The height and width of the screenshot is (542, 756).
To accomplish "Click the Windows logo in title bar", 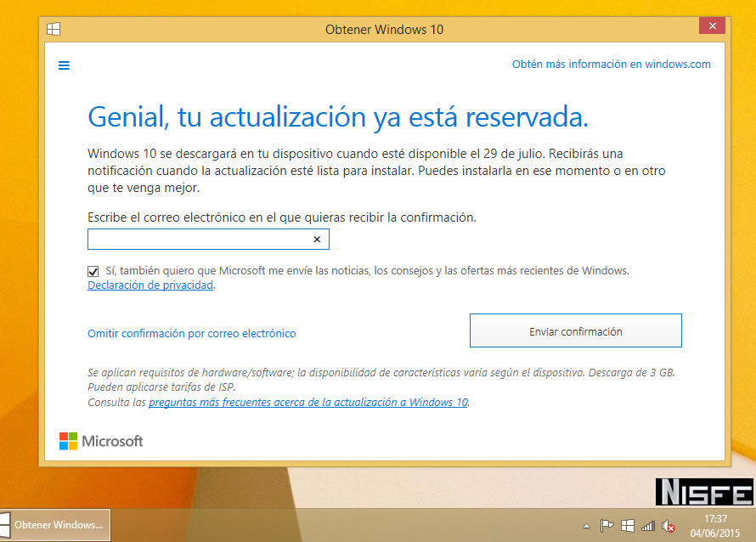I will (54, 29).
